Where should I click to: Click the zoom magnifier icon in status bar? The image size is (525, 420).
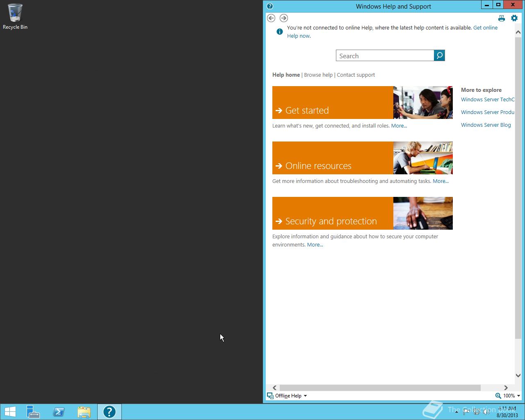click(498, 396)
